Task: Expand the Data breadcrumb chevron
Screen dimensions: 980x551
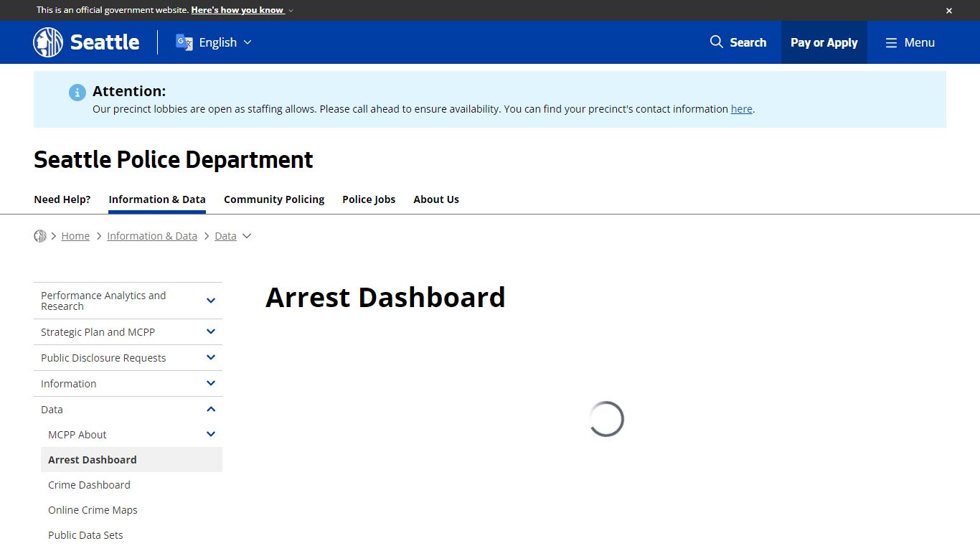Action: tap(247, 236)
